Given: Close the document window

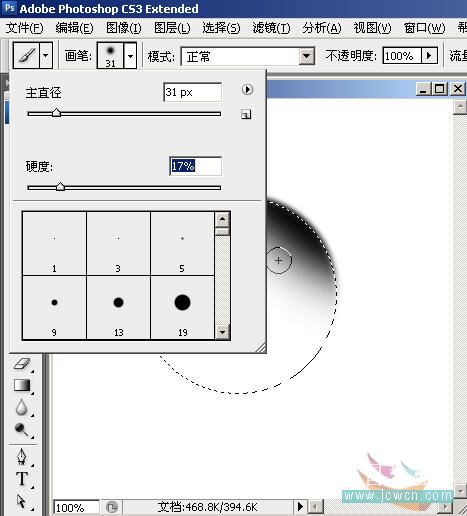Looking at the screenshot, I should click(x=458, y=89).
